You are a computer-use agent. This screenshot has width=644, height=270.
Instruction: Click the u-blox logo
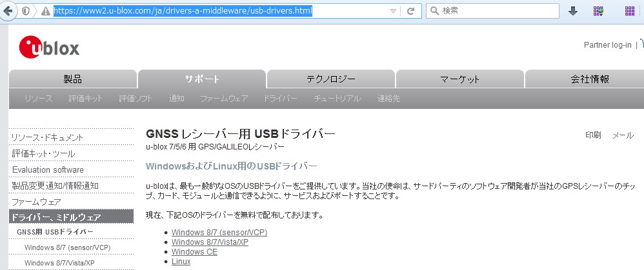[49, 48]
